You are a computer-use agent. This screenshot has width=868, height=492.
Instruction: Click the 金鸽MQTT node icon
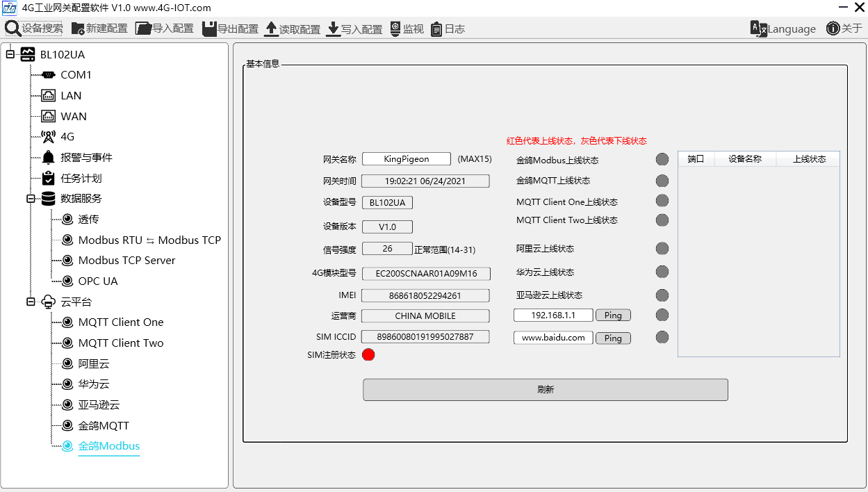point(67,425)
